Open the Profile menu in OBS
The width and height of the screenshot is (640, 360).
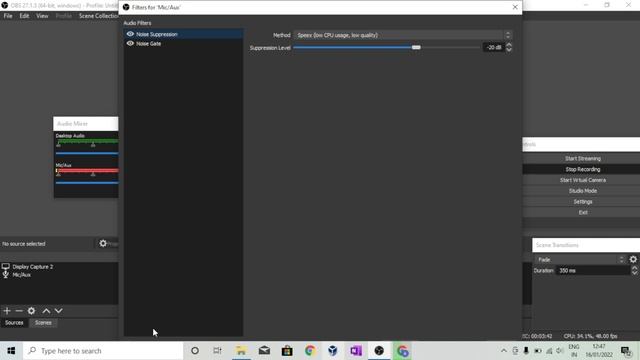coord(63,16)
